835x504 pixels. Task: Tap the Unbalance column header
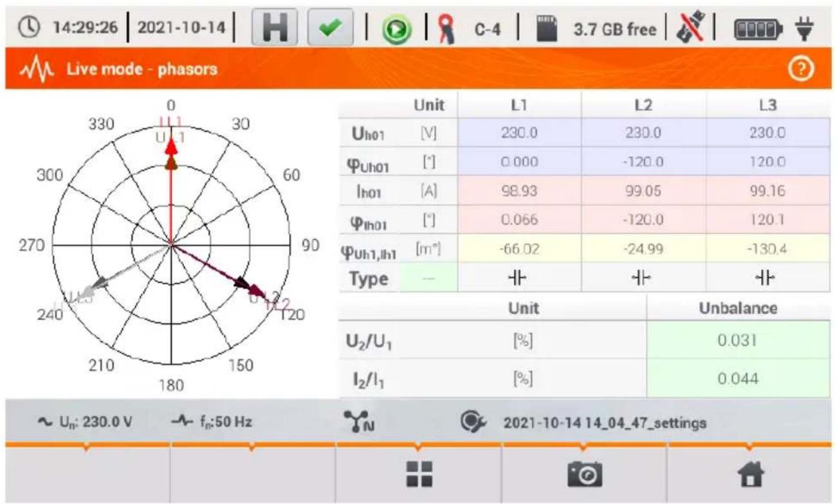pos(738,309)
